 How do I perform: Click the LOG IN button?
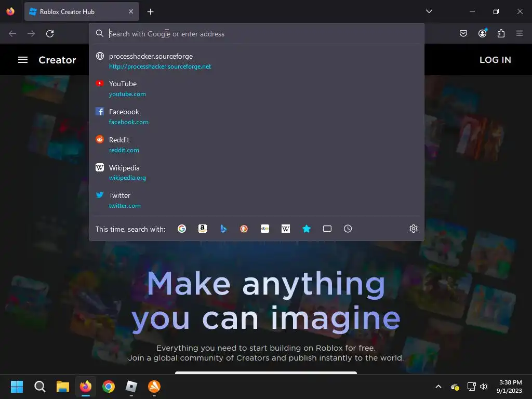[x=495, y=60]
